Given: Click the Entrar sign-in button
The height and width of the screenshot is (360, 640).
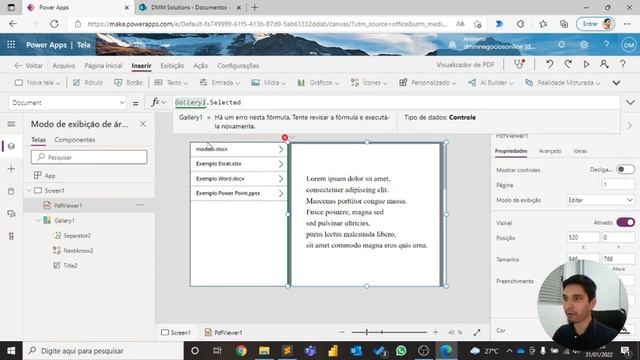Looking at the screenshot, I should (x=596, y=24).
